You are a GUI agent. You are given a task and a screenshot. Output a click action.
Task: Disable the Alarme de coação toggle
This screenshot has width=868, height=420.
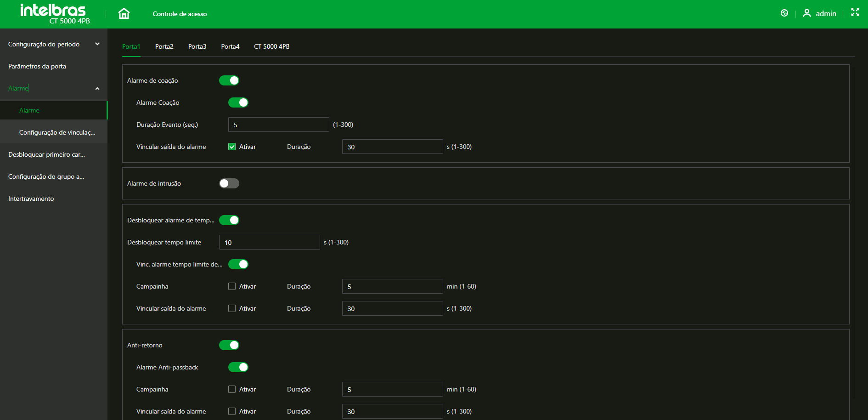pyautogui.click(x=229, y=80)
